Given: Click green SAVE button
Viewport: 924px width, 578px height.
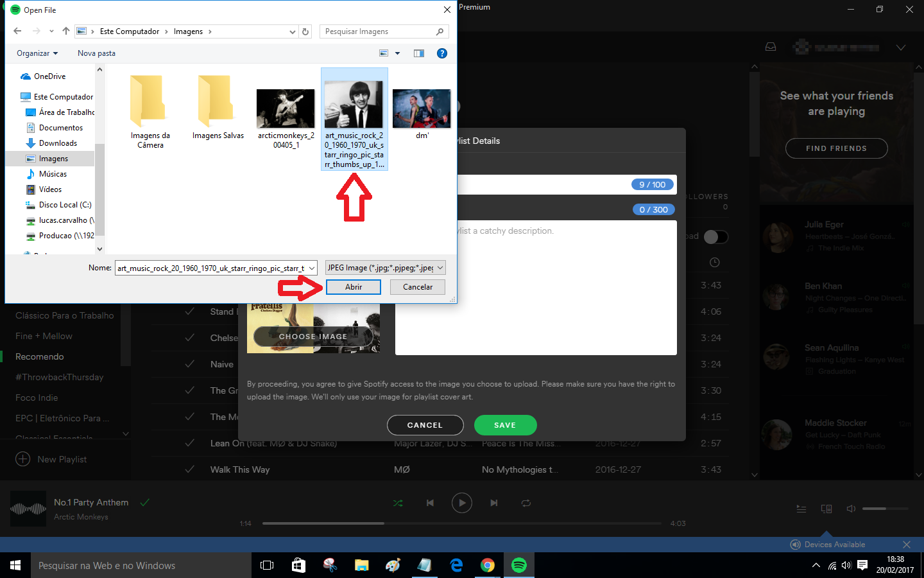Looking at the screenshot, I should (x=505, y=425).
